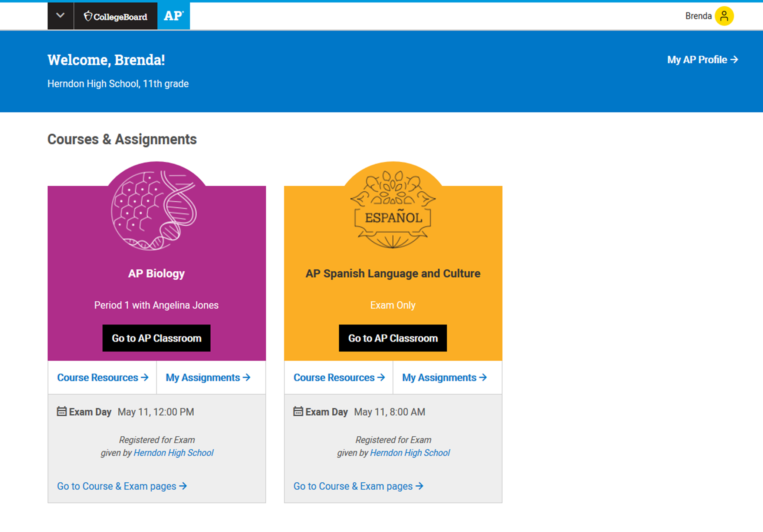Select the 'May 11, 12:00 PM' exam date

tap(156, 412)
